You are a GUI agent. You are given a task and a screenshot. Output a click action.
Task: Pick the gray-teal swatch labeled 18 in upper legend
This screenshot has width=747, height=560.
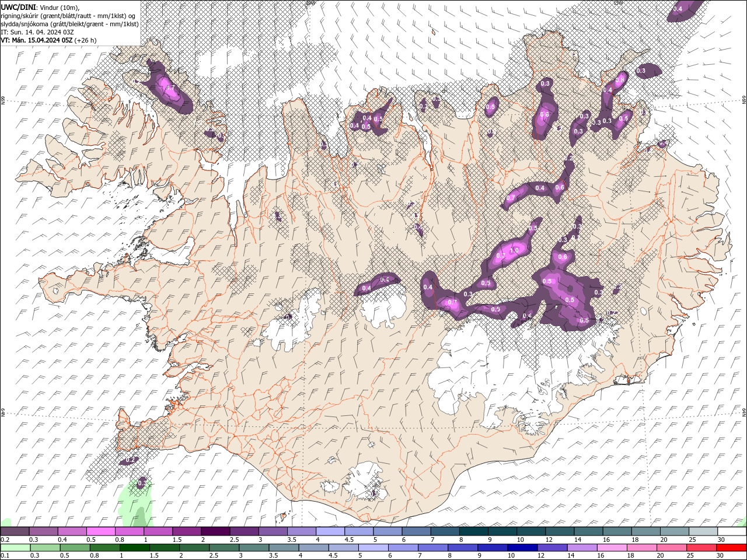(647, 531)
